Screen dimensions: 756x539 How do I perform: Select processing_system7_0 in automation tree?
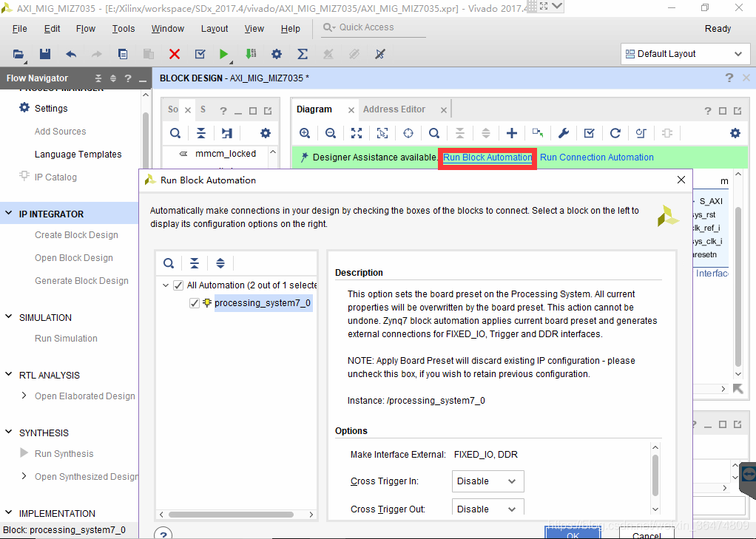(263, 303)
